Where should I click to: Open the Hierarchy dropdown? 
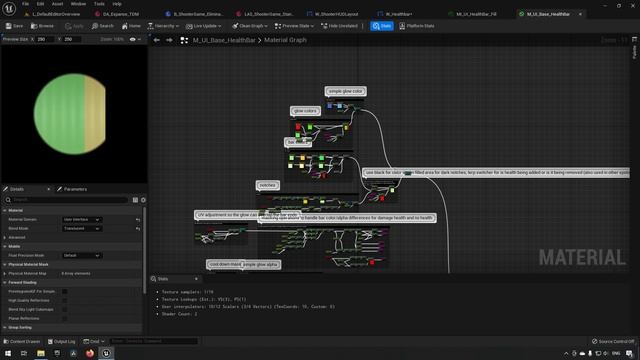(x=163, y=26)
